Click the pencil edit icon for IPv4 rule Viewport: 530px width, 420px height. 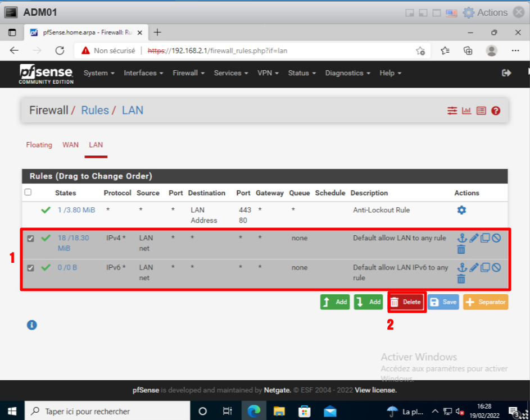474,238
